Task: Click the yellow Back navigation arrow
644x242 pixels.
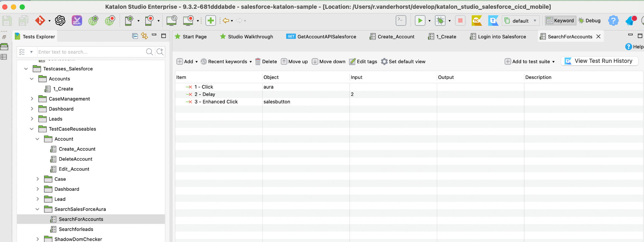Action: 226,21
